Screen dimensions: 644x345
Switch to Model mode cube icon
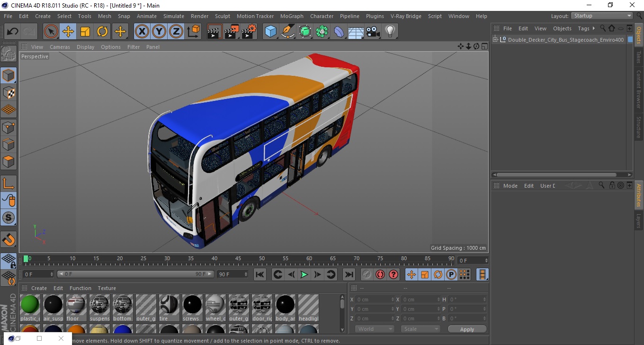tap(9, 75)
